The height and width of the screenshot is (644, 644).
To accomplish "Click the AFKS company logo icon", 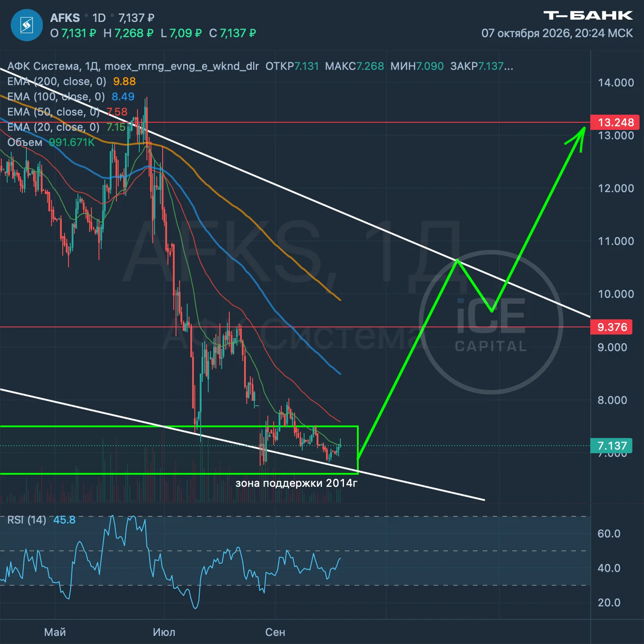I will click(27, 25).
